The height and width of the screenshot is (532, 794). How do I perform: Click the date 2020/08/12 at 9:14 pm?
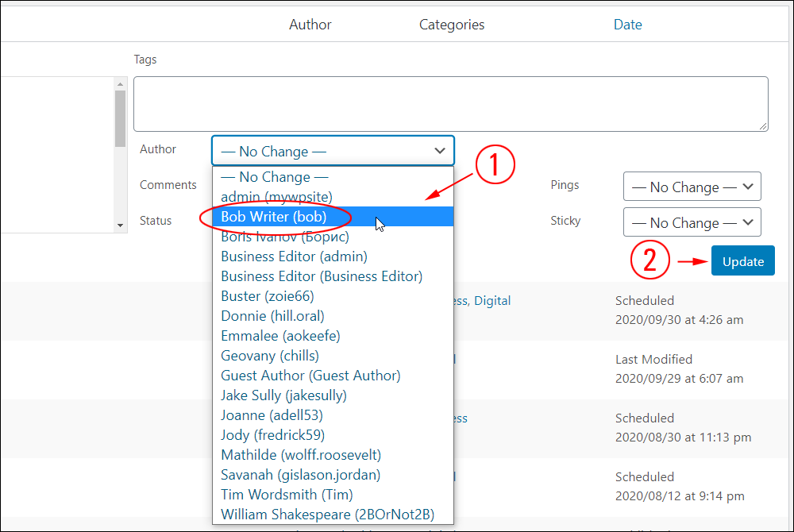pos(680,496)
